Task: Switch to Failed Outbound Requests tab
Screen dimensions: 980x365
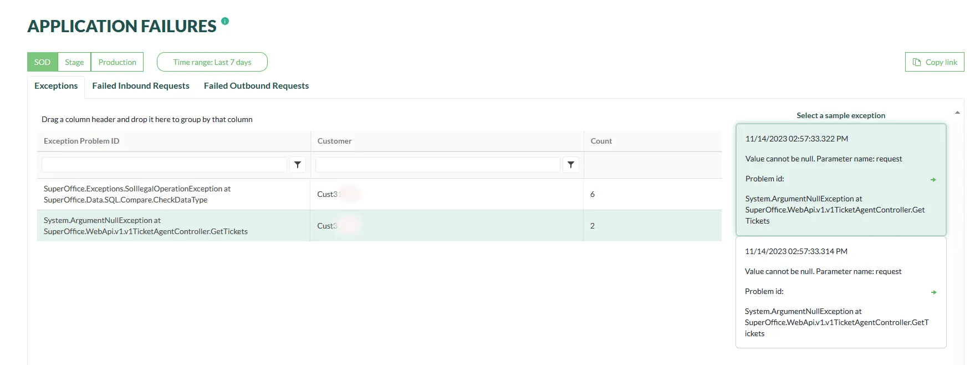Action: click(256, 86)
